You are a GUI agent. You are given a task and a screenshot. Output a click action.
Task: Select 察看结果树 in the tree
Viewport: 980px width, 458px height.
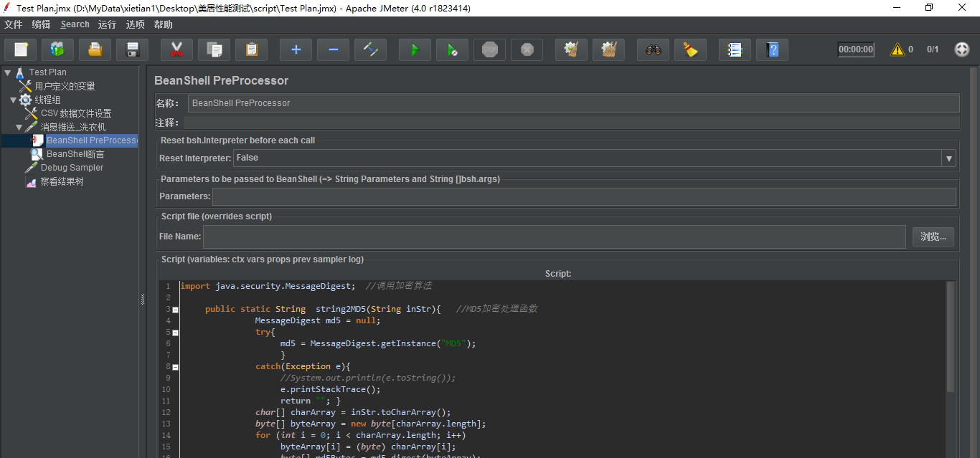(62, 181)
